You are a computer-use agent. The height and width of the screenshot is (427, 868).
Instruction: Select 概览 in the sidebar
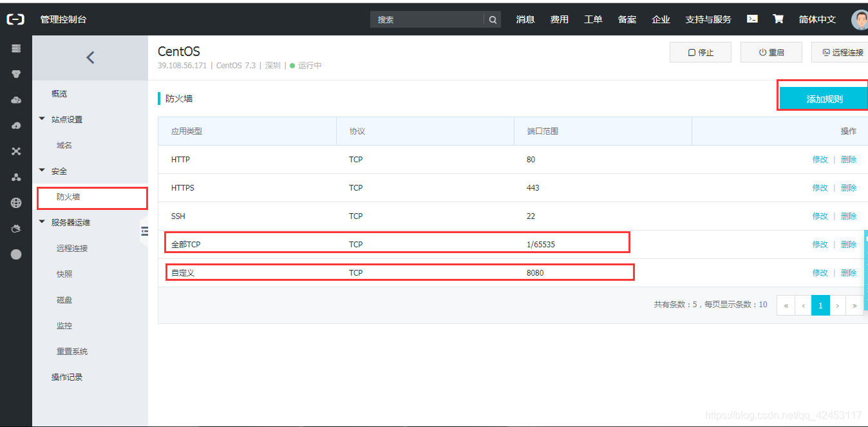pyautogui.click(x=59, y=93)
